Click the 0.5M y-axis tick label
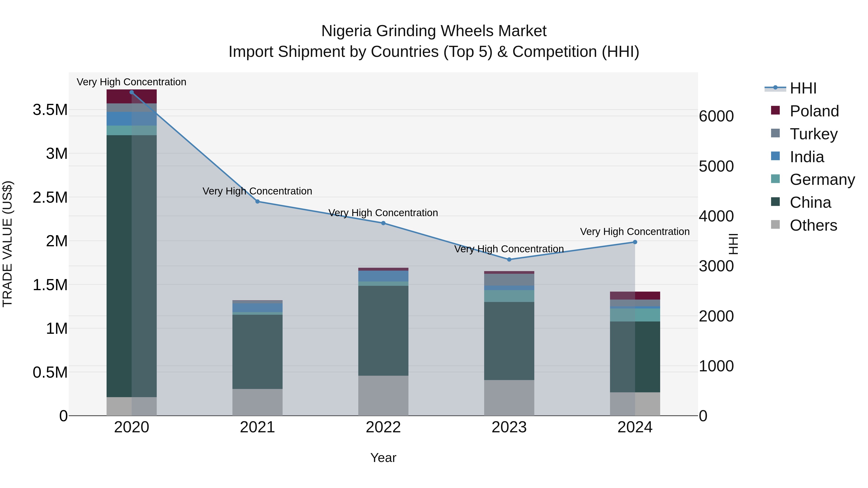 click(x=50, y=373)
